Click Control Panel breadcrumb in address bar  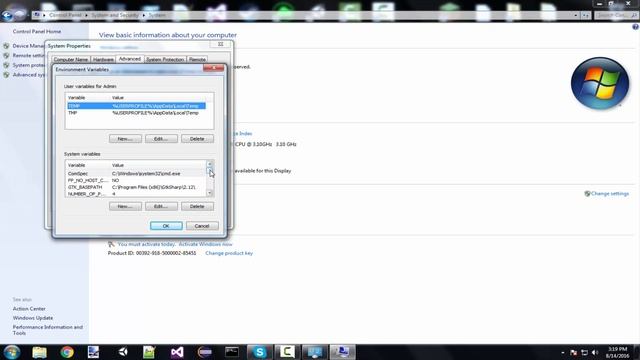point(65,15)
